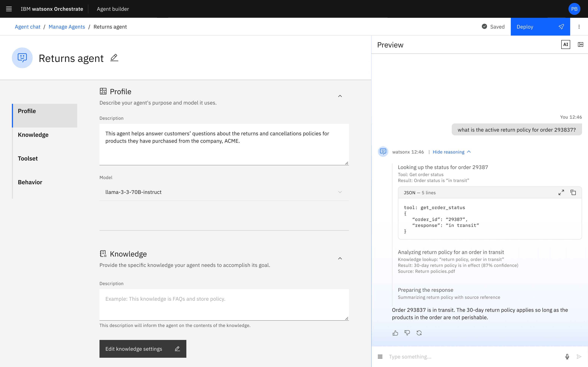Expand the JSON code block to fullscreen
588x367 pixels.
561,192
